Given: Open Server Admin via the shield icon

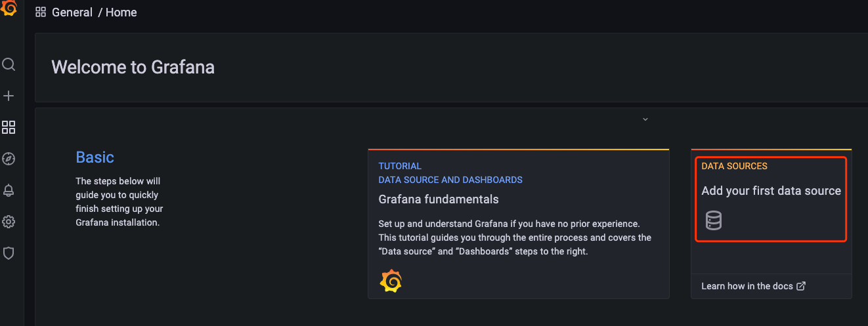Looking at the screenshot, I should tap(9, 253).
